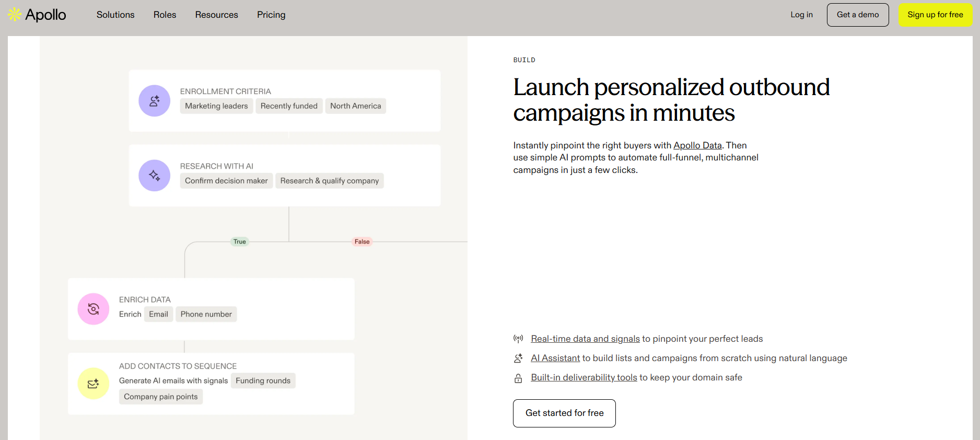Click the False branch label
Screen dimensions: 980x440
click(x=362, y=241)
